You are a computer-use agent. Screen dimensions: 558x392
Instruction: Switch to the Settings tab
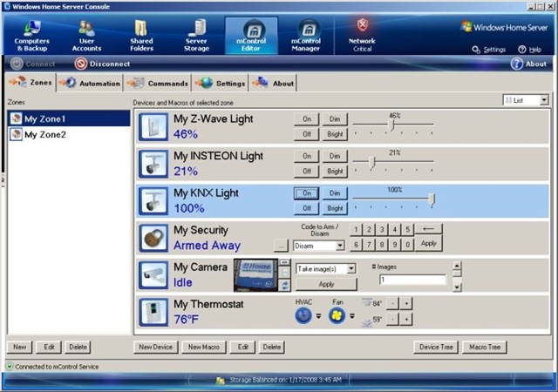click(221, 84)
